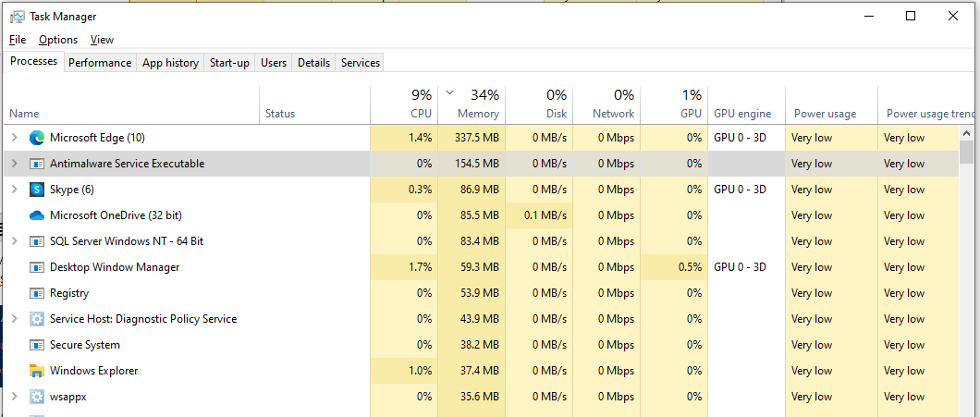Open the Options menu

pos(58,40)
